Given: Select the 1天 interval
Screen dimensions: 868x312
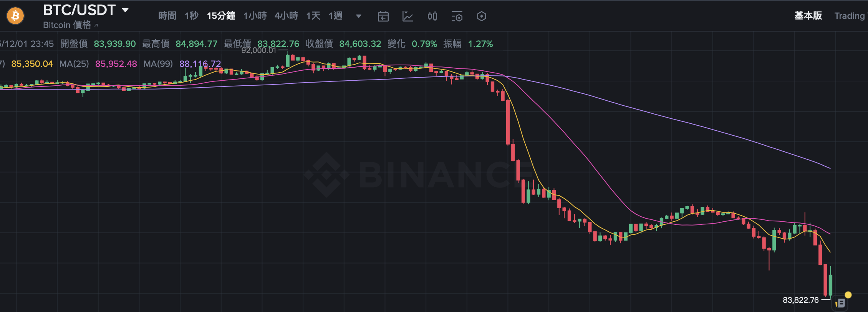Looking at the screenshot, I should point(313,16).
